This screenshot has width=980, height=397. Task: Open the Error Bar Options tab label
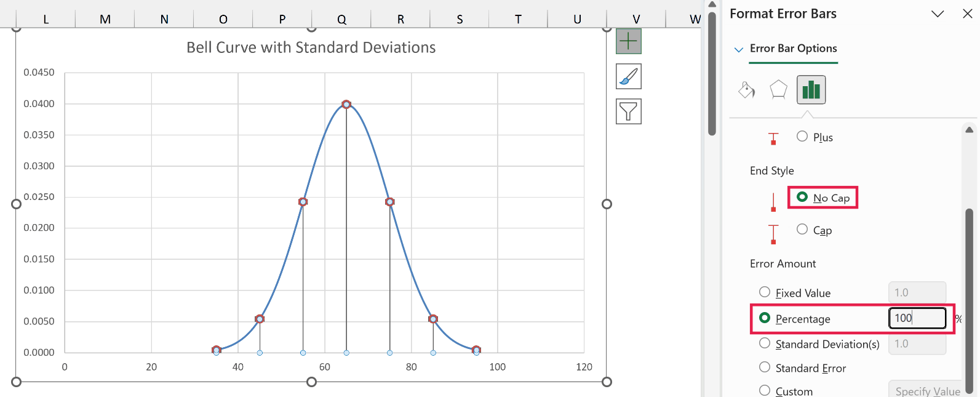[x=793, y=48]
